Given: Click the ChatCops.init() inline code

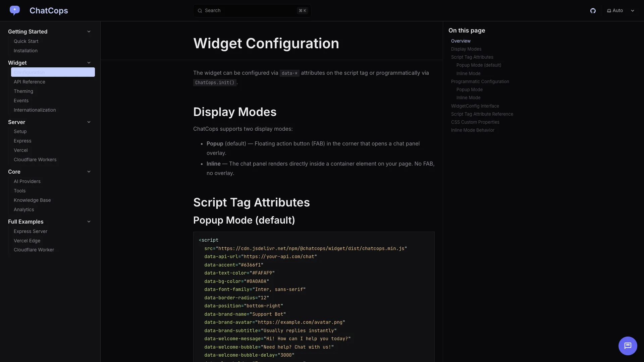Looking at the screenshot, I should tap(215, 82).
